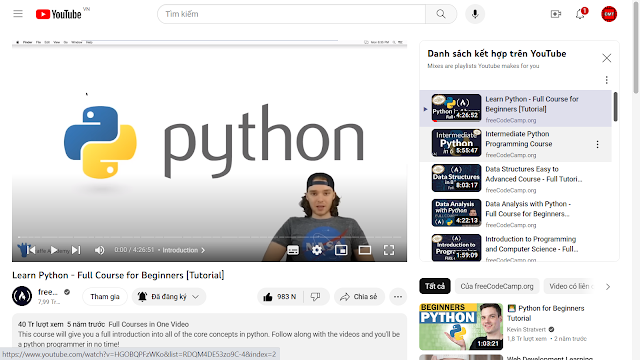The height and width of the screenshot is (360, 640).
Task: Start voice search with the microphone
Action: coord(475,14)
